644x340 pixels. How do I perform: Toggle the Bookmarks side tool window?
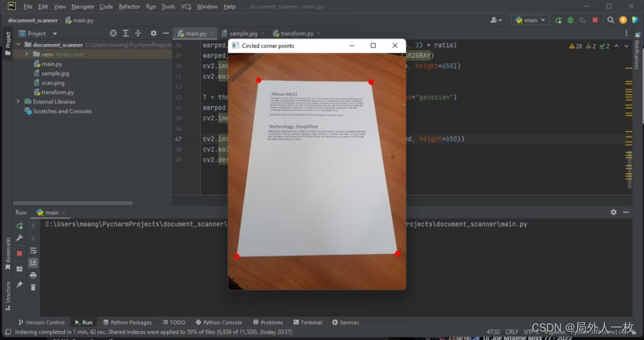click(x=8, y=254)
